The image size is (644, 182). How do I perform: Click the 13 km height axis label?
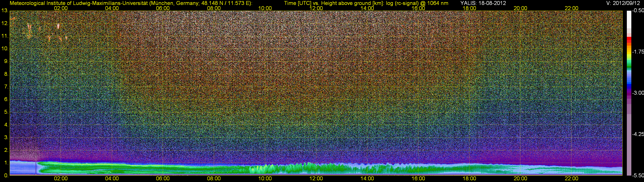point(5,11)
